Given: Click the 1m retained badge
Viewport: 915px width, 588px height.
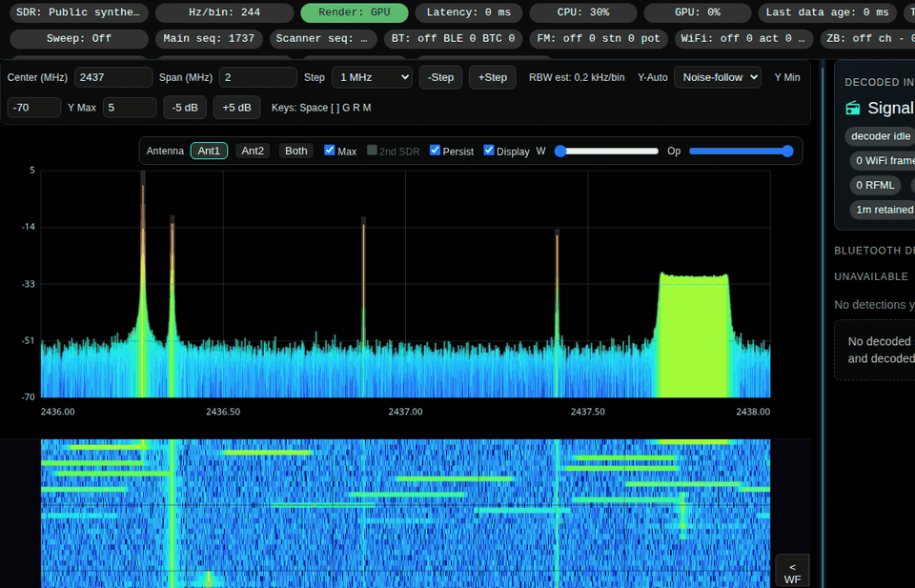Looking at the screenshot, I should point(884,210).
